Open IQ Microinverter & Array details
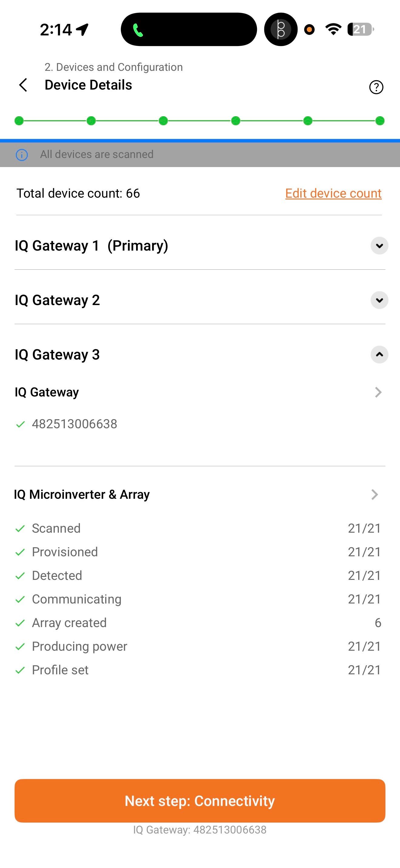 [x=374, y=494]
